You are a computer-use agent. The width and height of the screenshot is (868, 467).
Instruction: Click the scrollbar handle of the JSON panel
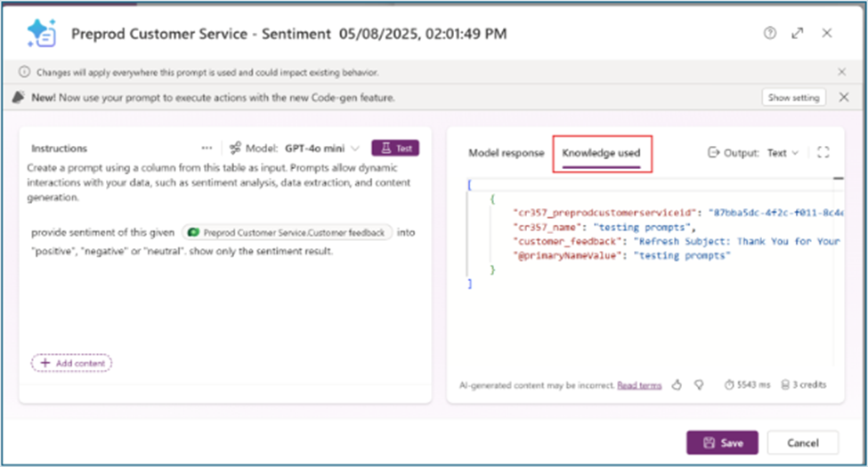[839, 178]
